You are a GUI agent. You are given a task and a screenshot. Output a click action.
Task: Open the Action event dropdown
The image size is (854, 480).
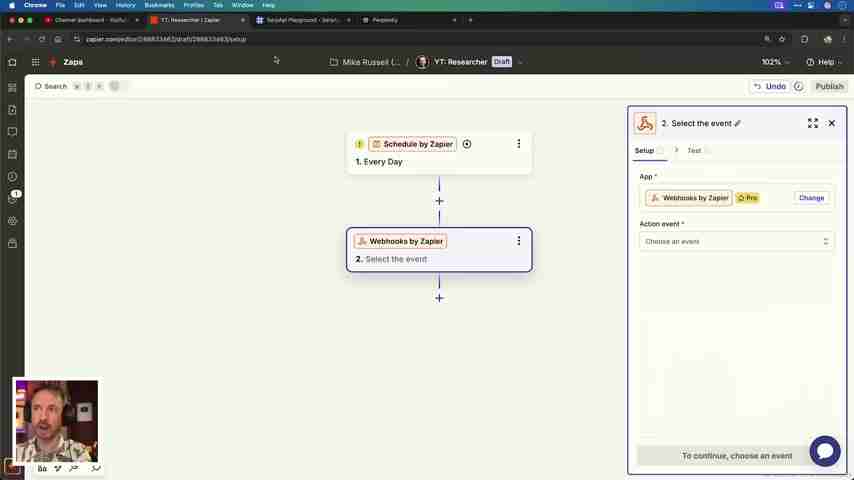736,241
